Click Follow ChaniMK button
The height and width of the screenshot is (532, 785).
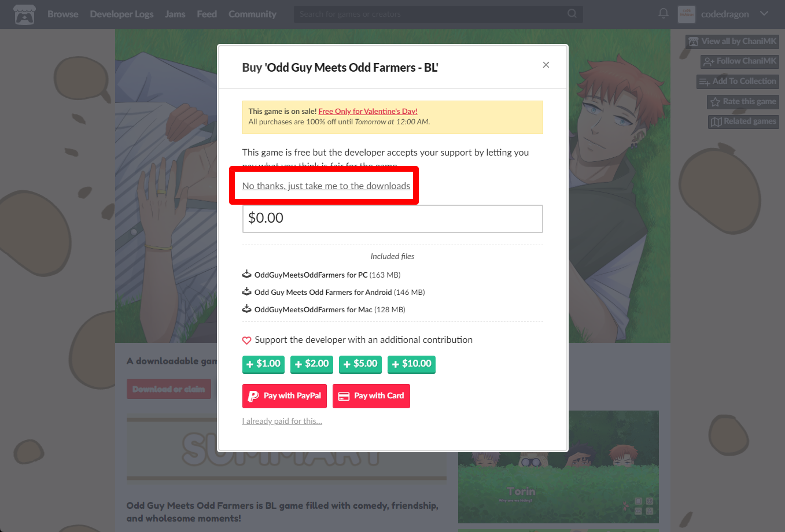tap(740, 61)
